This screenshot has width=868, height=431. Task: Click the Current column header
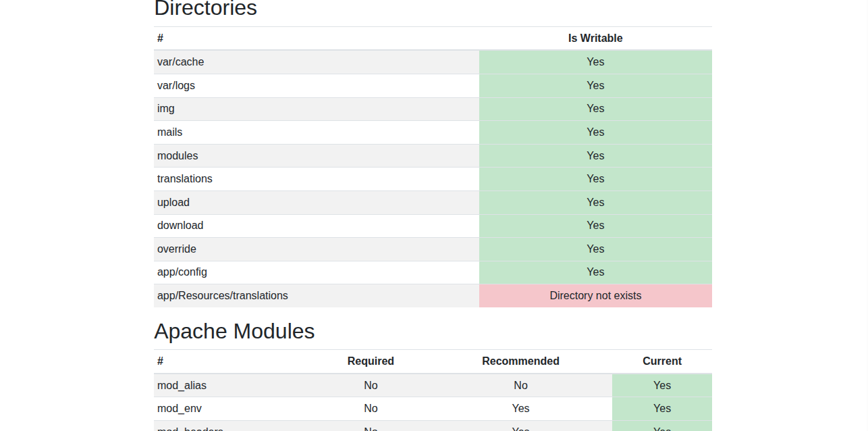tap(661, 361)
